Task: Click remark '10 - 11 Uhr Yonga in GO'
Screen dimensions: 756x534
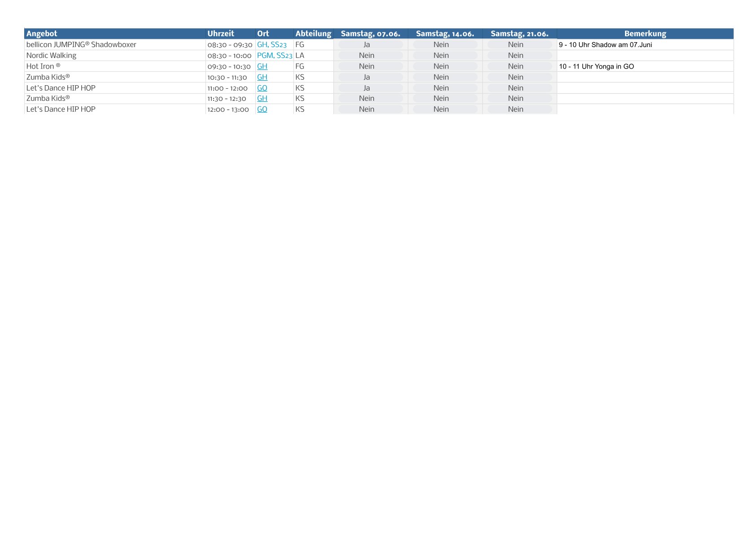Action: [596, 66]
